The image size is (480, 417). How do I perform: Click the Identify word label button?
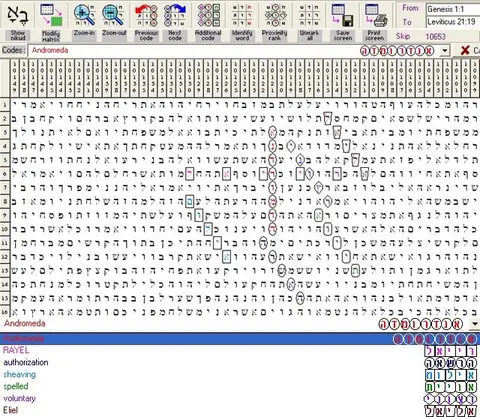[242, 36]
